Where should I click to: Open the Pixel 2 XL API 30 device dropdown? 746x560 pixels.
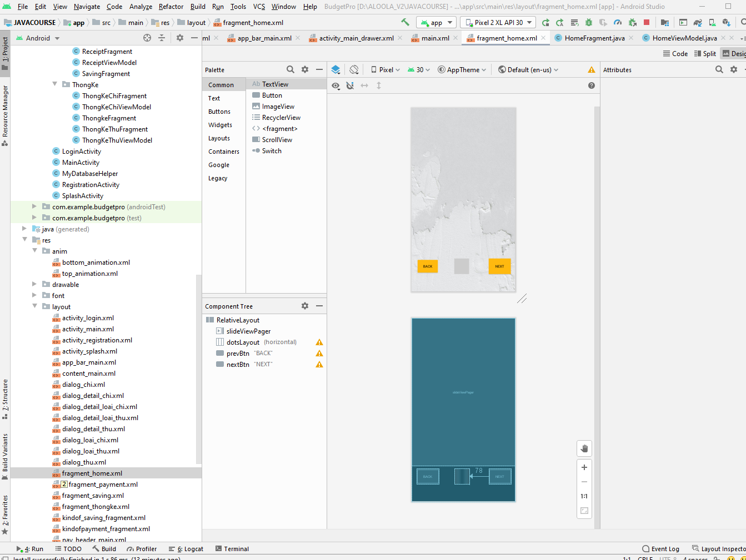pyautogui.click(x=498, y=23)
